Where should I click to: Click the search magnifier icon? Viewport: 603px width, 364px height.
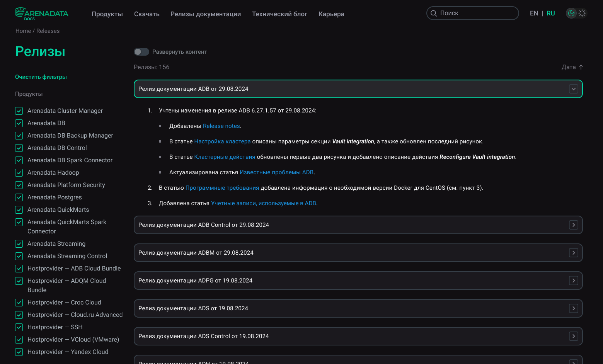434,13
